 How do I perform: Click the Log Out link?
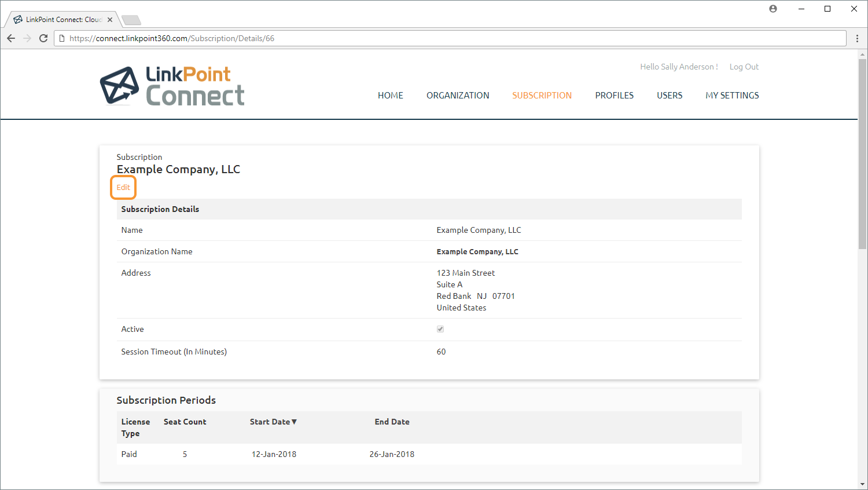coord(744,67)
